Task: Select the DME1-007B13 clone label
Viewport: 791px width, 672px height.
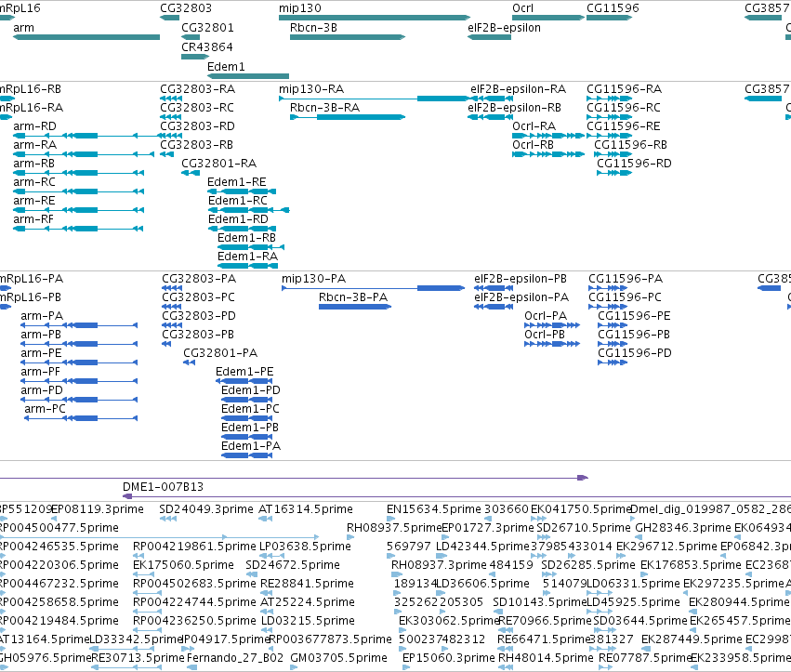Action: 163,487
